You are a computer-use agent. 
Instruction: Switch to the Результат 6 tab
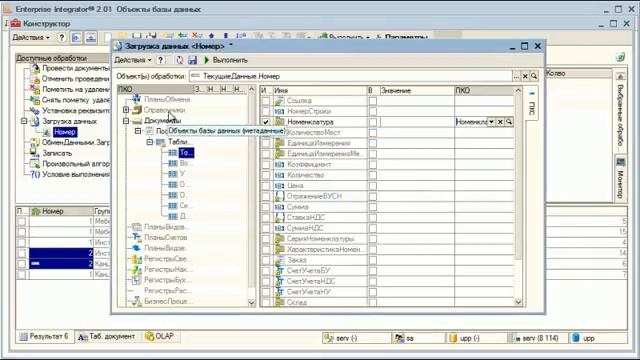pyautogui.click(x=45, y=336)
